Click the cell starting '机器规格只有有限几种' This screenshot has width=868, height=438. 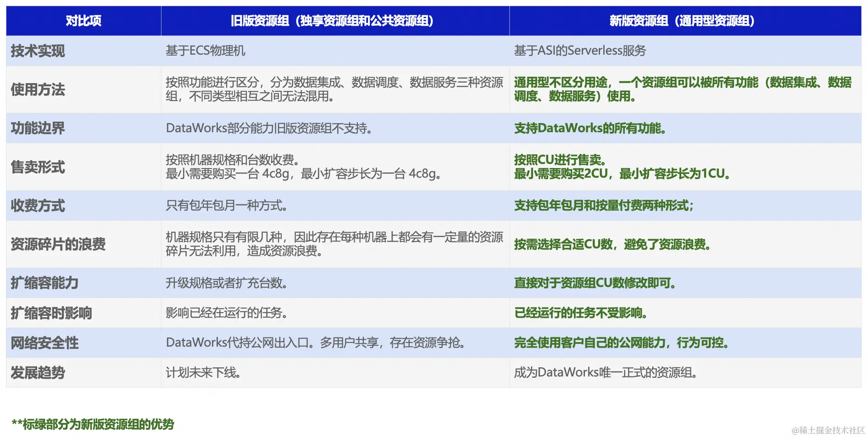pyautogui.click(x=334, y=244)
